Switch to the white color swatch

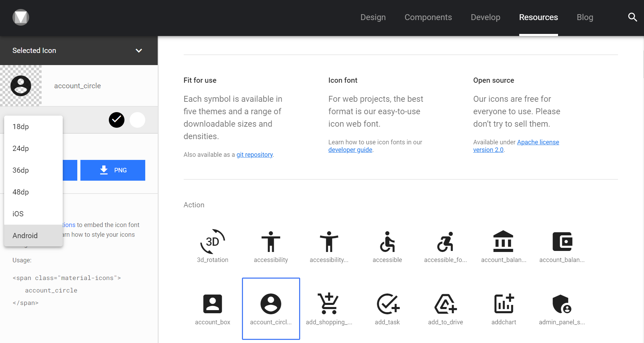[x=137, y=120]
